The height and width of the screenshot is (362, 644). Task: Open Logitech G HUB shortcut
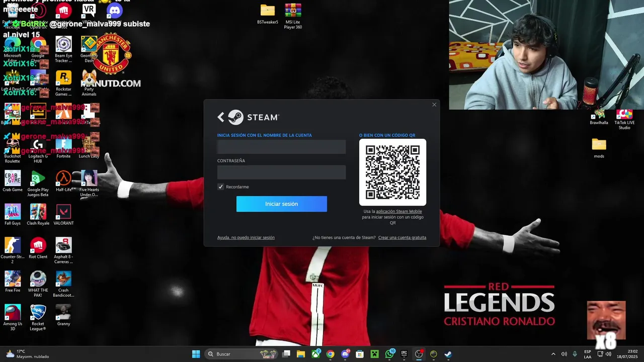tap(38, 150)
